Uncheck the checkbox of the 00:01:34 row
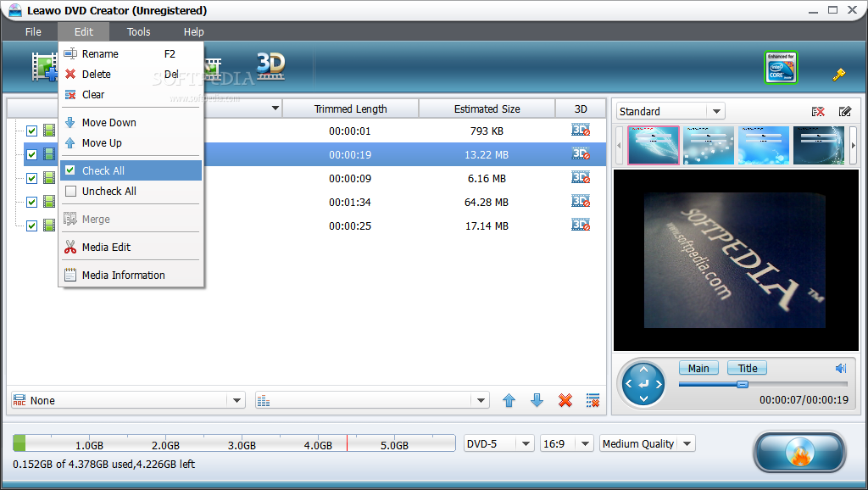Viewport: 868px width, 490px height. pos(31,202)
